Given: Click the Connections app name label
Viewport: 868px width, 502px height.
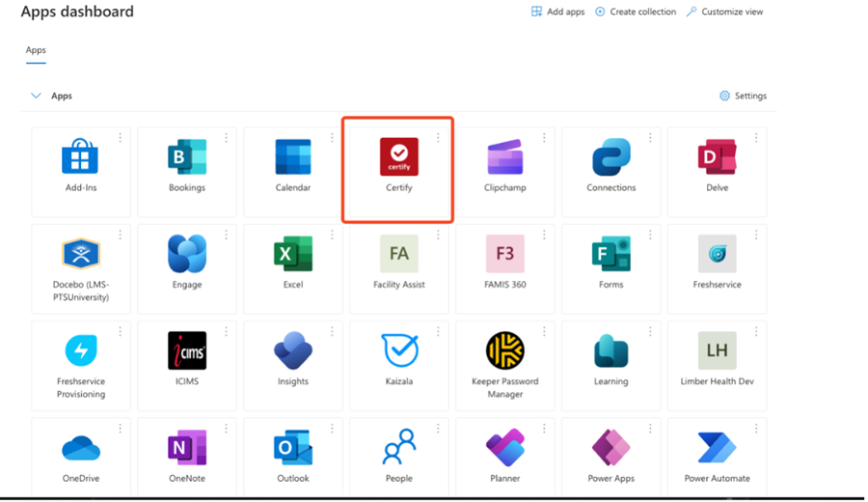Looking at the screenshot, I should pyautogui.click(x=611, y=187).
